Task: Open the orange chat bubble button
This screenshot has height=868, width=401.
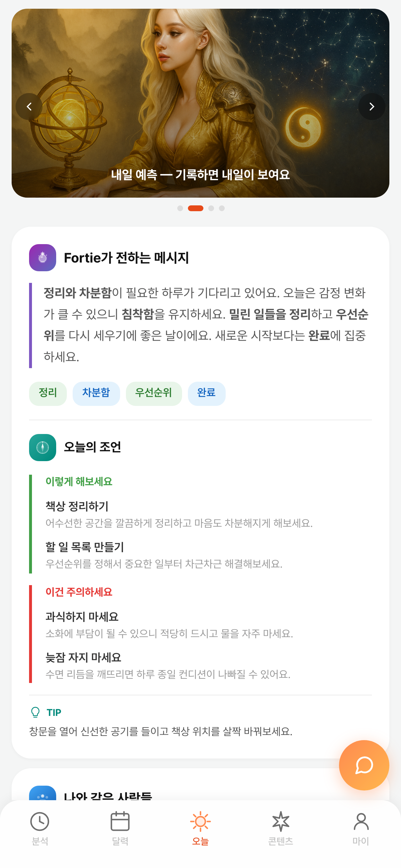Action: [364, 766]
